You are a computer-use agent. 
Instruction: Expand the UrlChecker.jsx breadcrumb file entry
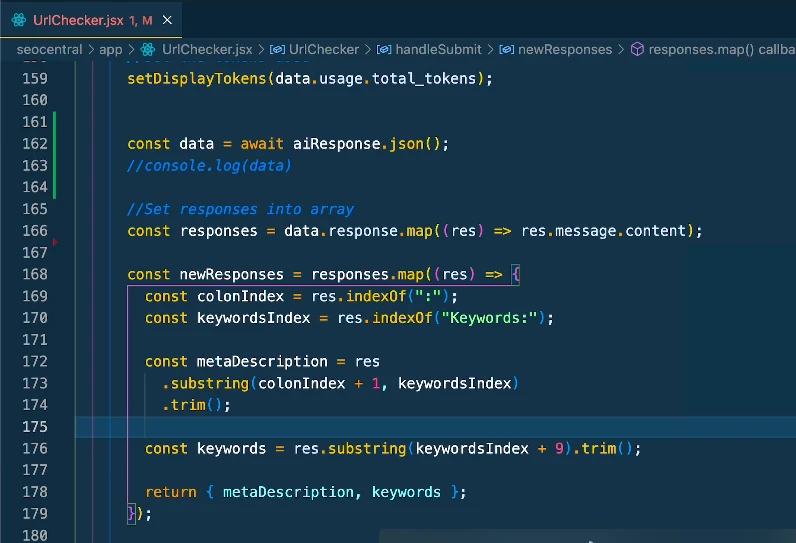(205, 49)
